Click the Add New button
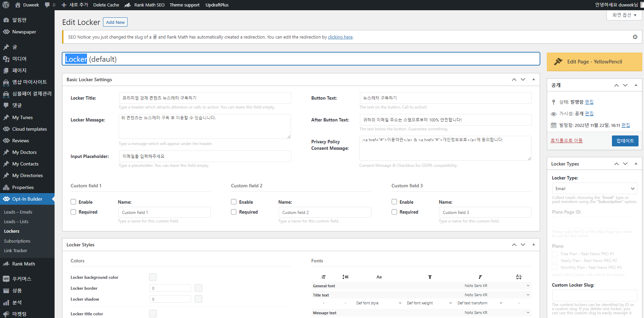The image size is (644, 318). (115, 22)
